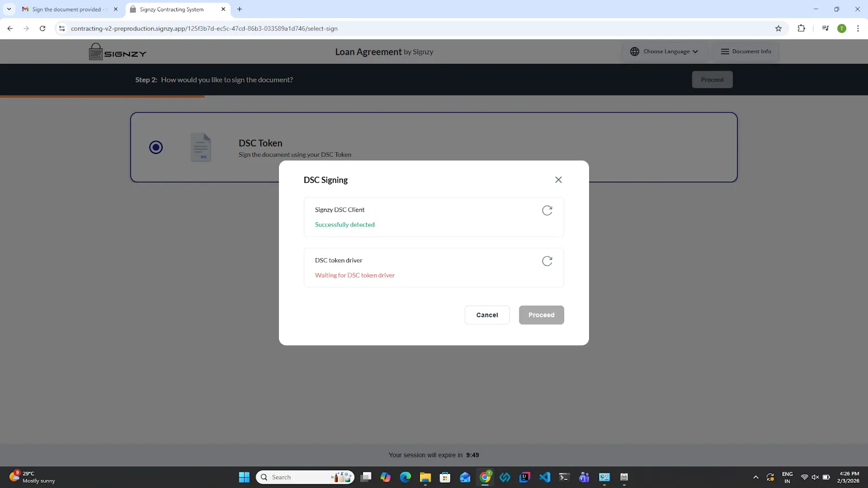Click the "Successfully detected" status text
The image size is (868, 488).
point(344,224)
